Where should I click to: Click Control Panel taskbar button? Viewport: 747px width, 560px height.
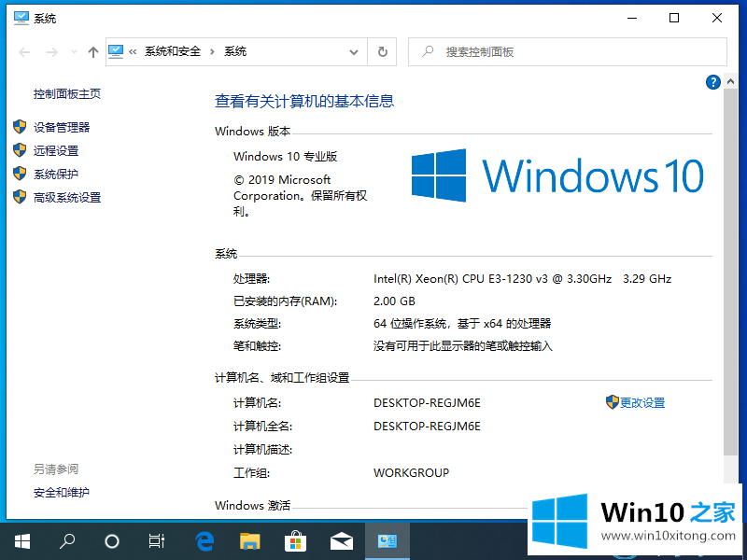point(388,541)
